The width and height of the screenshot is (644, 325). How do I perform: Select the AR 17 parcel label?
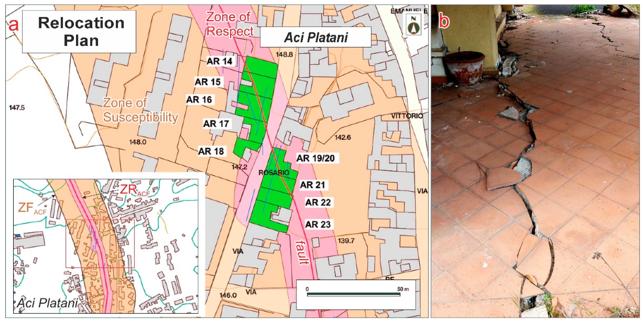pos(216,124)
